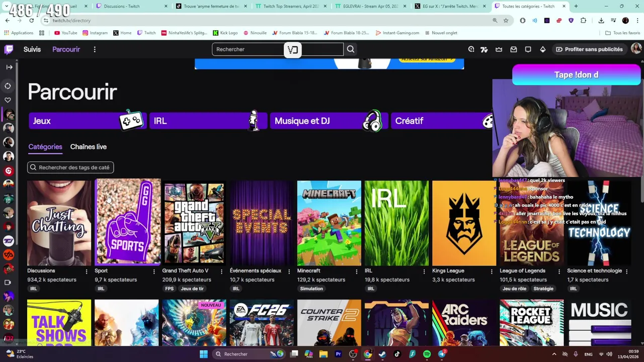Open the Chrome downloads icon
This screenshot has width=644, height=362.
point(601,21)
